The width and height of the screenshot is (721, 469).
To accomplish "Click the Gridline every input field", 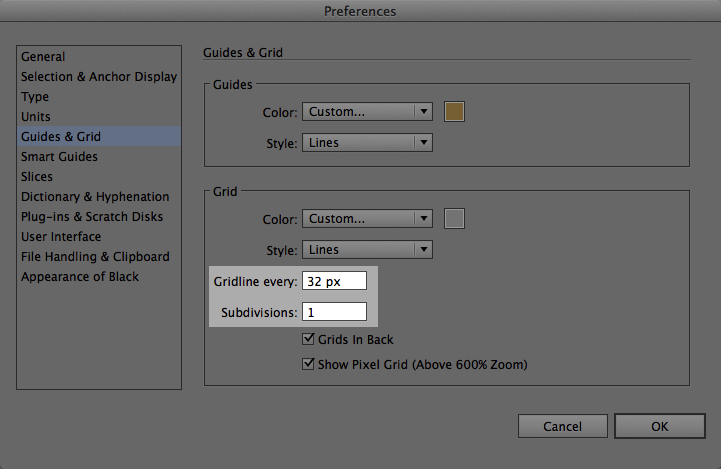I will tap(334, 281).
